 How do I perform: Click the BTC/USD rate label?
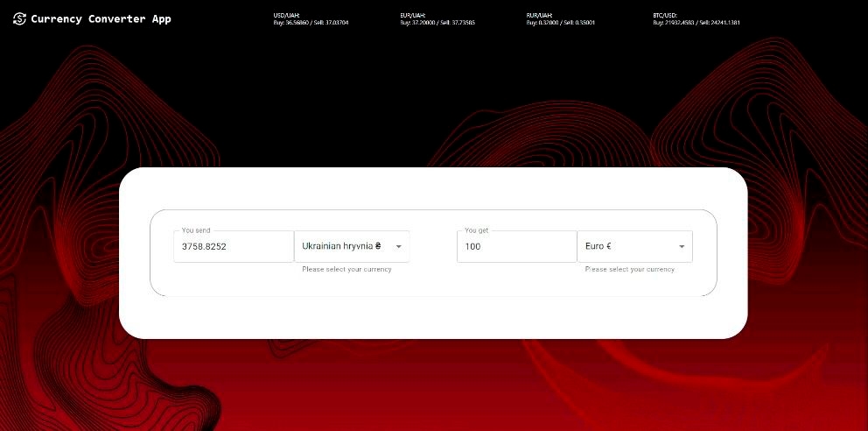pos(665,16)
